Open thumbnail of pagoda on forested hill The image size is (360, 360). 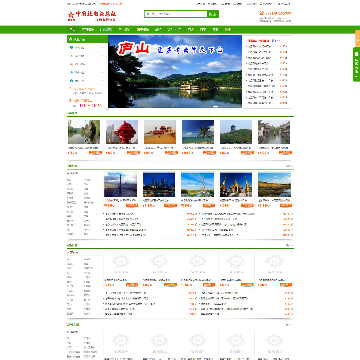(236, 132)
